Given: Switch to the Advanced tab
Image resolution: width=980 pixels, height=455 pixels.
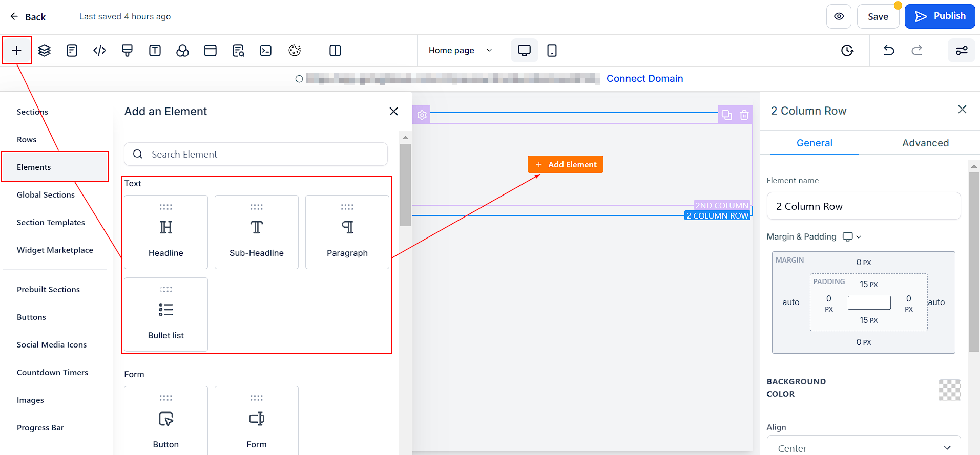Looking at the screenshot, I should (925, 143).
